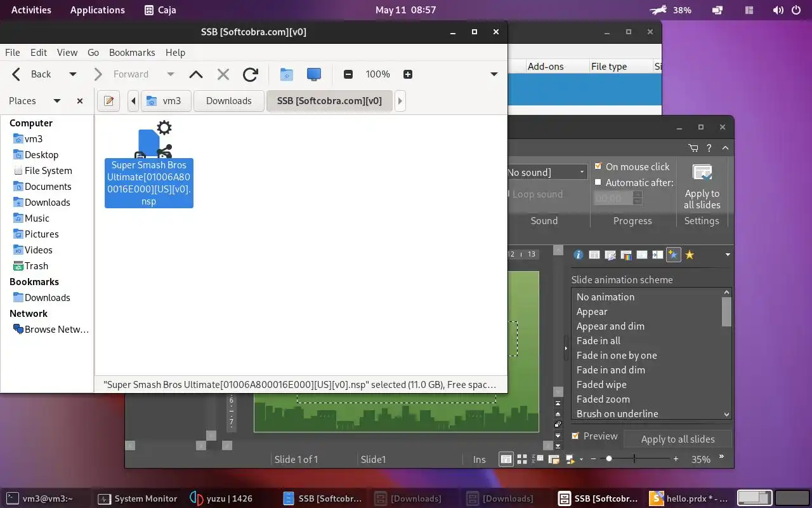Switch to slide sorter view in status bar
Viewport: 812px width, 508px height.
(x=522, y=459)
